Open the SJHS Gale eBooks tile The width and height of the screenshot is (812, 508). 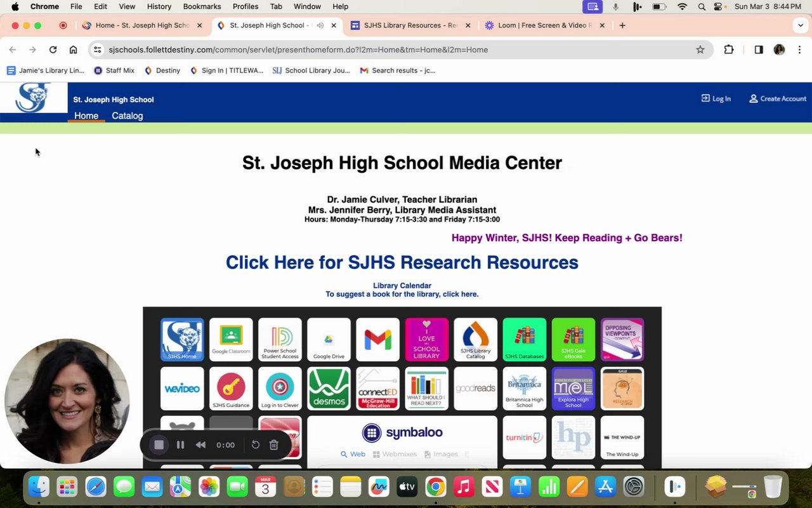coord(573,340)
